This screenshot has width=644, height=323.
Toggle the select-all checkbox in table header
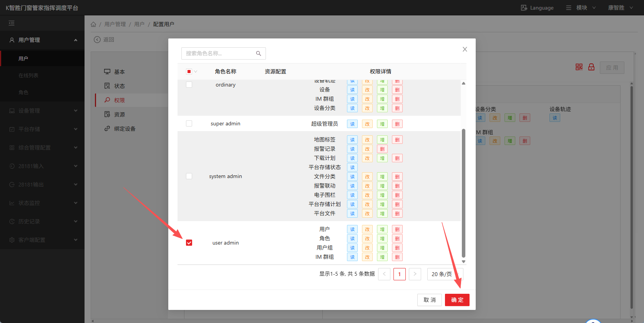pos(189,72)
